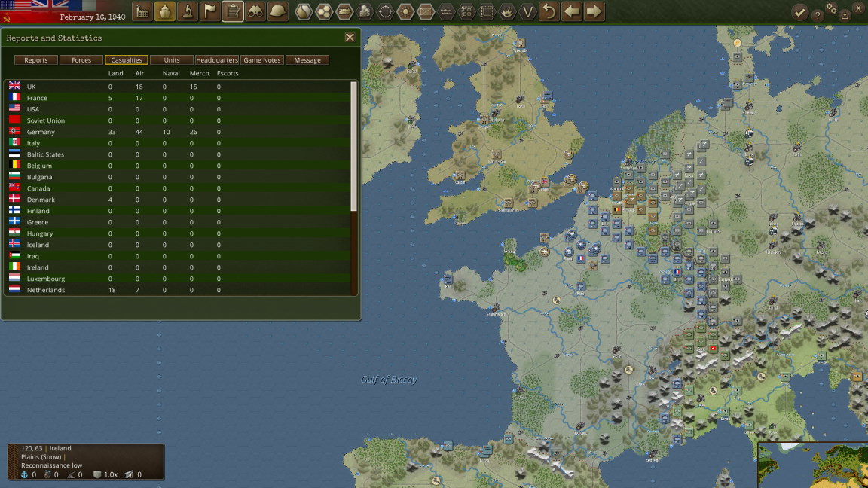Select the Italy row in list
Viewport: 868px width, 488px height.
pos(177,143)
